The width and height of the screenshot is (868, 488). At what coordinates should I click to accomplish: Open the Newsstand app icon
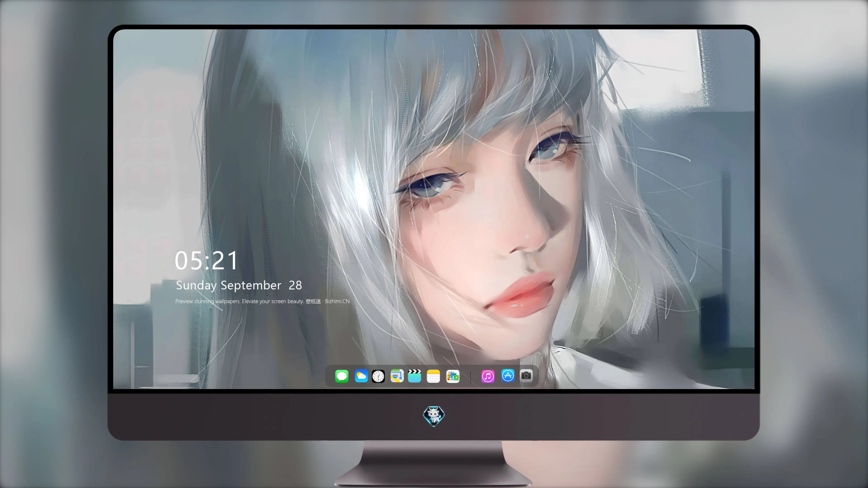coord(453,376)
